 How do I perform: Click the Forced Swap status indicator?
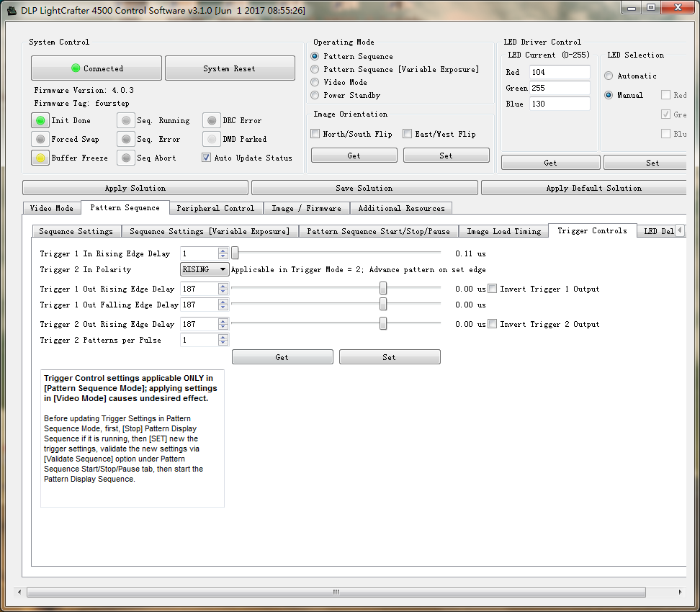click(x=40, y=139)
